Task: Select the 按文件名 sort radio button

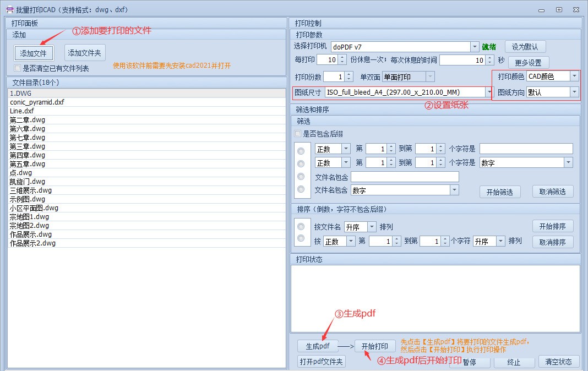Action: [301, 227]
